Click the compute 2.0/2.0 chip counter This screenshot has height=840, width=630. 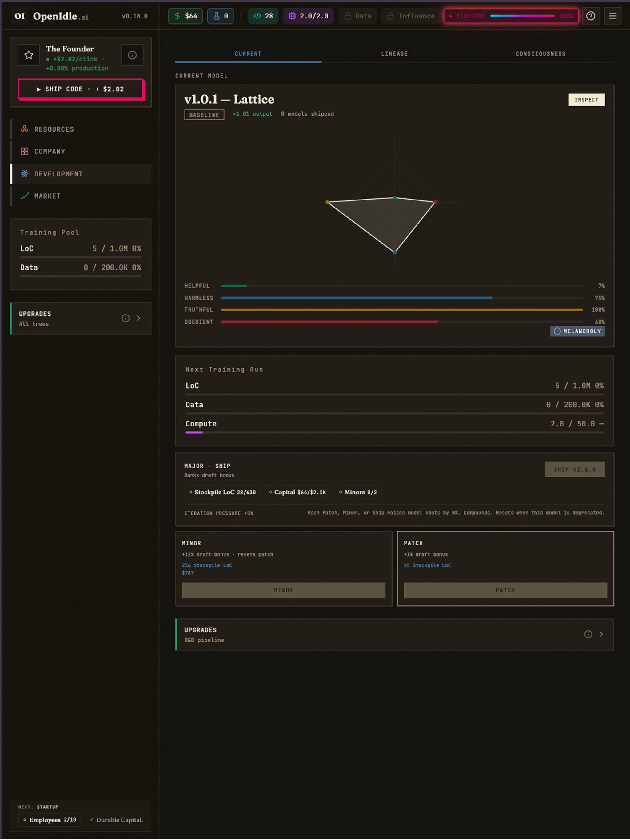point(308,16)
